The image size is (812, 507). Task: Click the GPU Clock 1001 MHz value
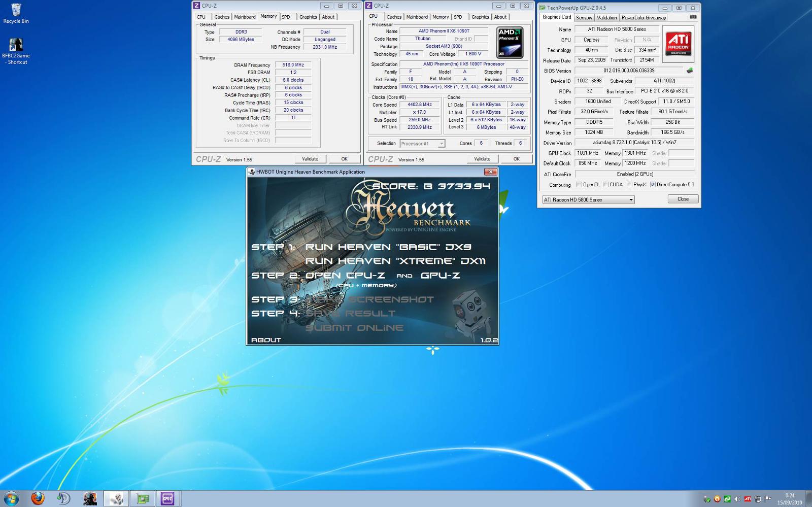[588, 153]
